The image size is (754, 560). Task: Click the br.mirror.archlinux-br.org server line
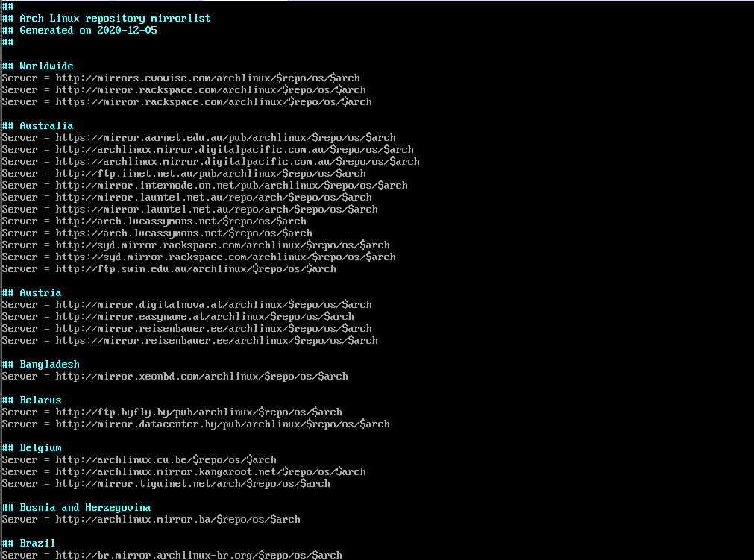(172, 555)
